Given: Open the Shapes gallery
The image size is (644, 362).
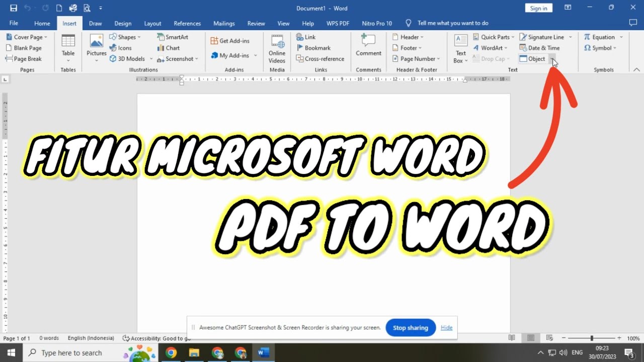Looking at the screenshot, I should pos(125,37).
